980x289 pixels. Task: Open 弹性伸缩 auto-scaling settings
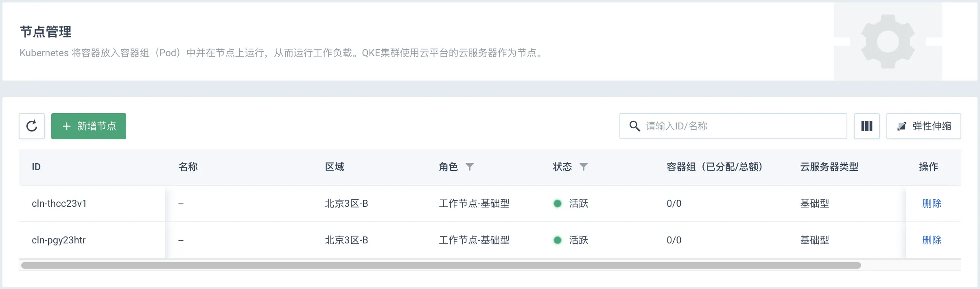924,126
